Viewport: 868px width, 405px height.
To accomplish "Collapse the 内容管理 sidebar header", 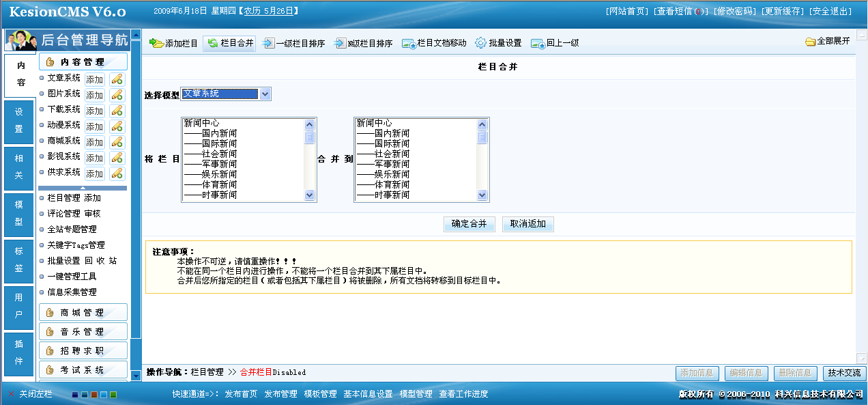I will coord(83,62).
